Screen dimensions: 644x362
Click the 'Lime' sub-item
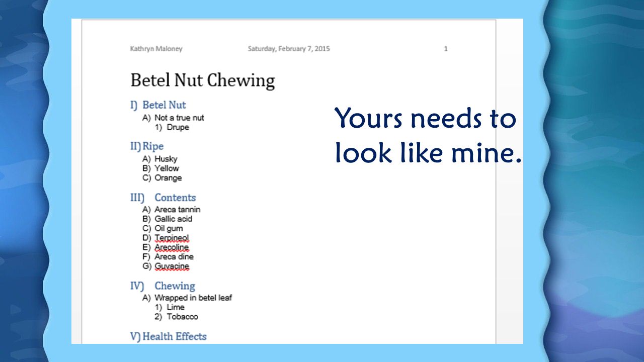point(176,307)
